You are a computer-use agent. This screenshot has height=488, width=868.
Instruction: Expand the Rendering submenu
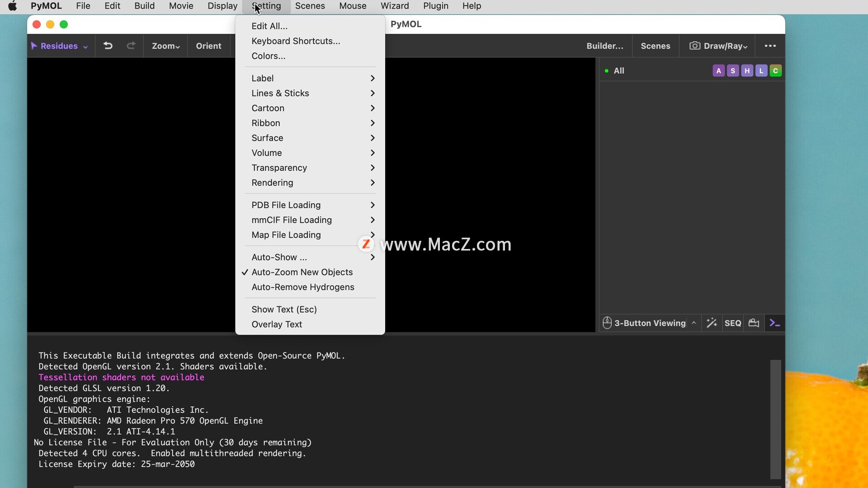tap(310, 183)
